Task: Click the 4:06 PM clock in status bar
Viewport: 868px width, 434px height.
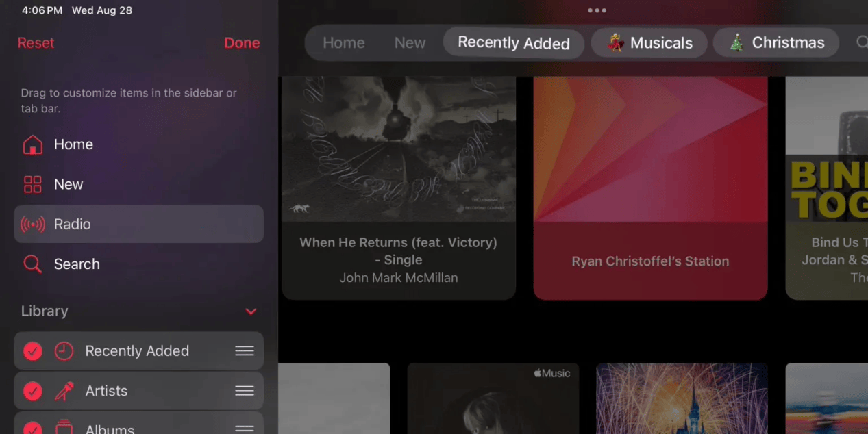Action: pos(42,10)
